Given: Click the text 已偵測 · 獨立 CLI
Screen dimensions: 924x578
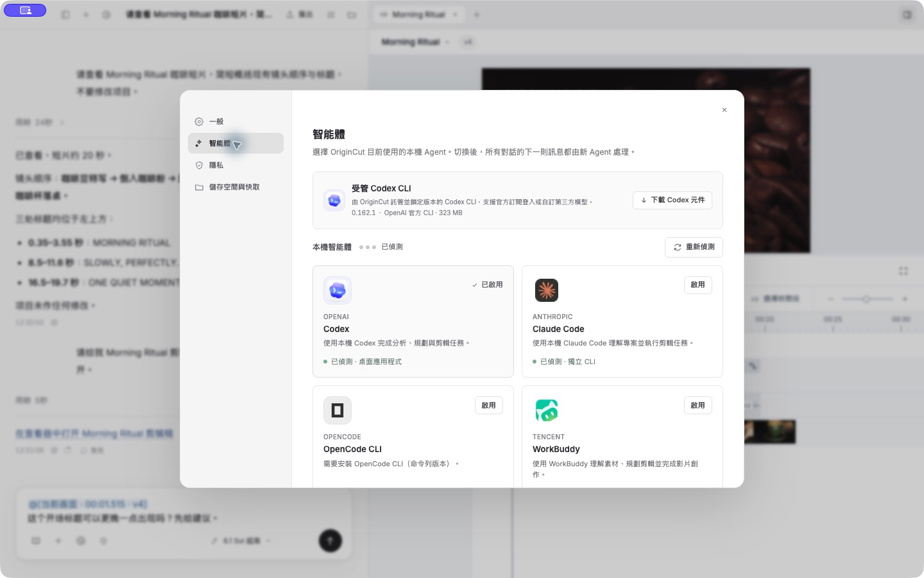Looking at the screenshot, I should [568, 362].
